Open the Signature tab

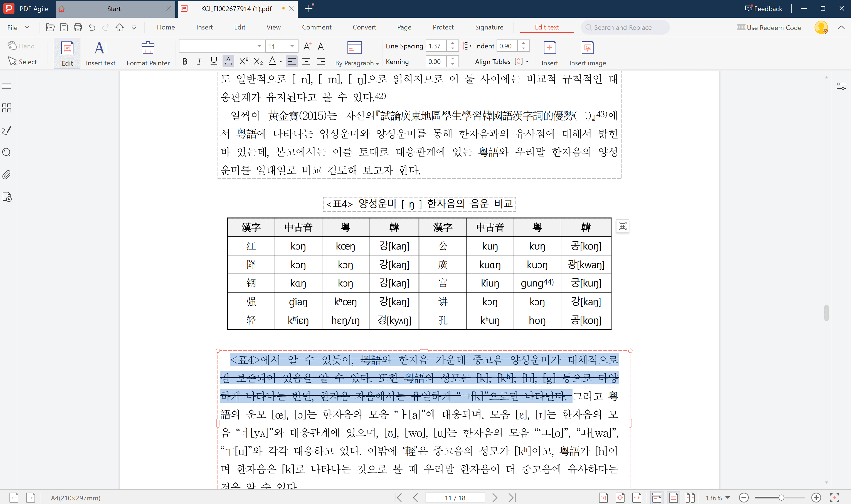[x=489, y=27]
